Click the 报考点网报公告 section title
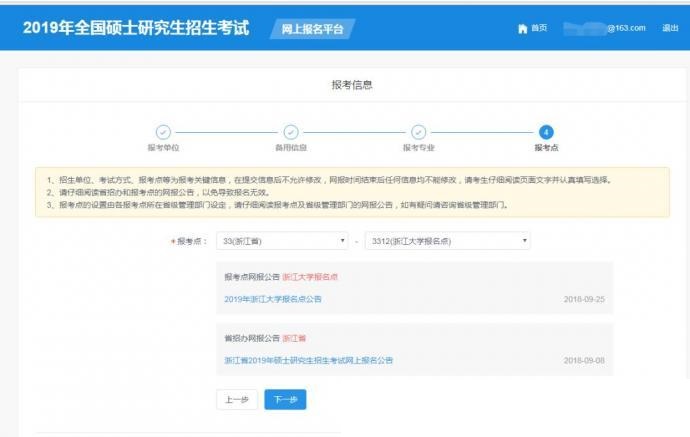690x437 pixels. point(252,277)
